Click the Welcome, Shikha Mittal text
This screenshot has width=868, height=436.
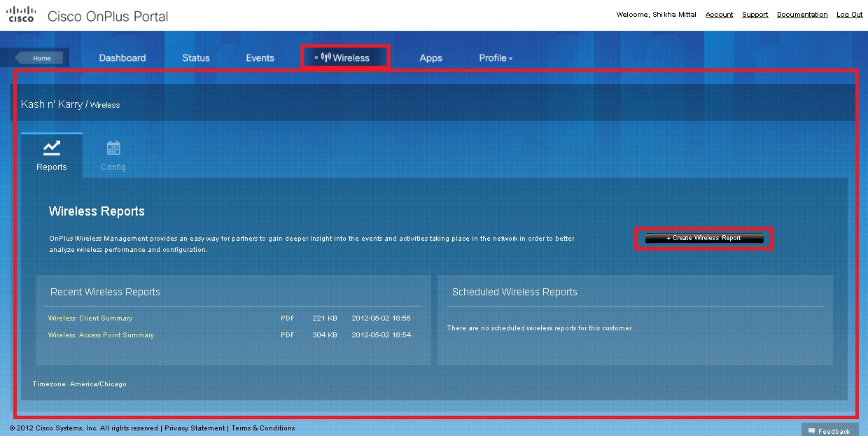click(x=656, y=15)
